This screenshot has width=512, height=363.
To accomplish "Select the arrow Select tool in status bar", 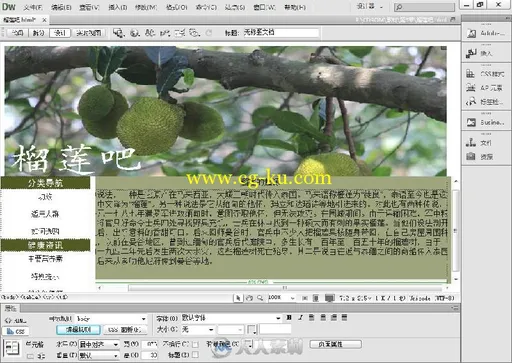I will (x=238, y=298).
